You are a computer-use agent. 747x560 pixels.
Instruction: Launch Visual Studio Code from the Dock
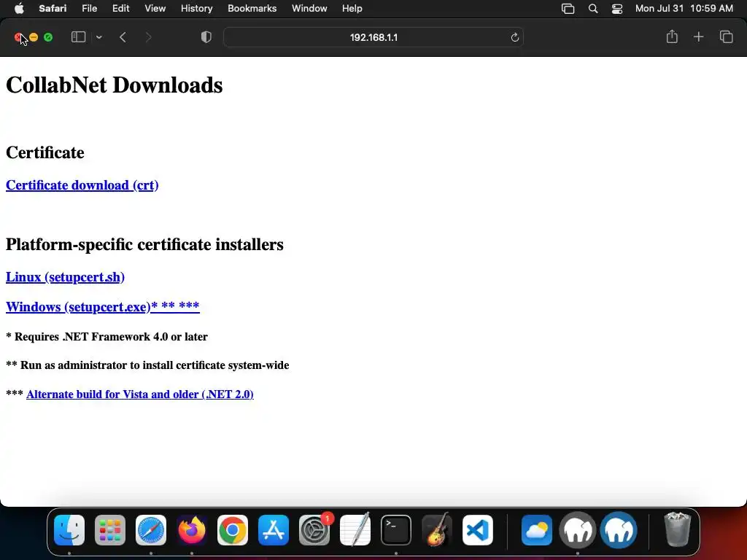(477, 530)
